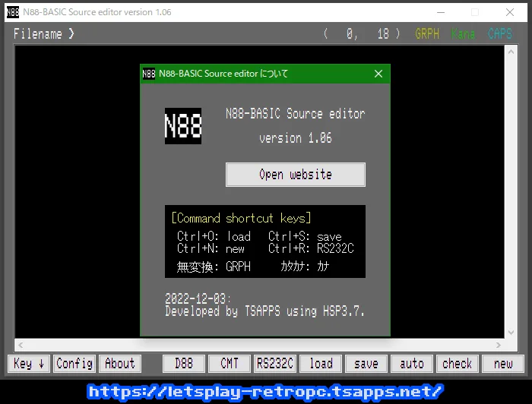532x404 pixels.
Task: Expand the Key dropdown button
Action: (x=30, y=364)
